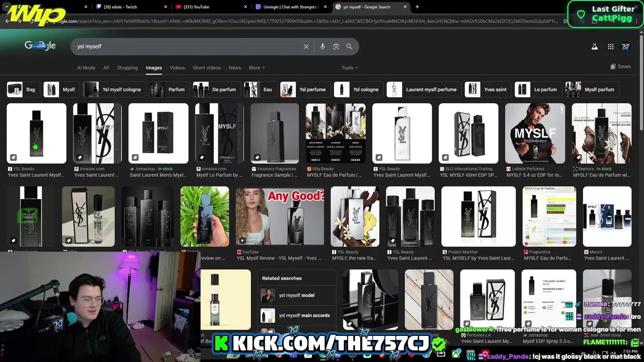Filter images by Ysl myslf cologne chip
644x362 pixels.
[x=114, y=89]
